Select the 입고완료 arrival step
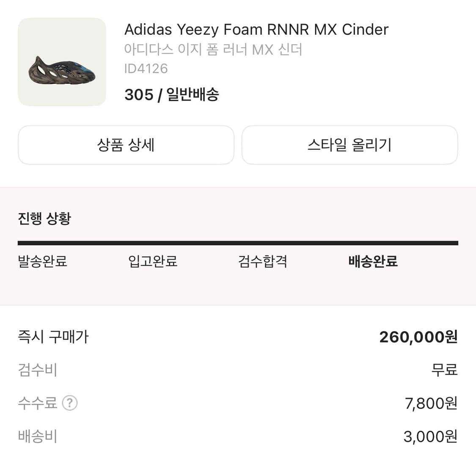The width and height of the screenshot is (476, 453). pyautogui.click(x=152, y=262)
